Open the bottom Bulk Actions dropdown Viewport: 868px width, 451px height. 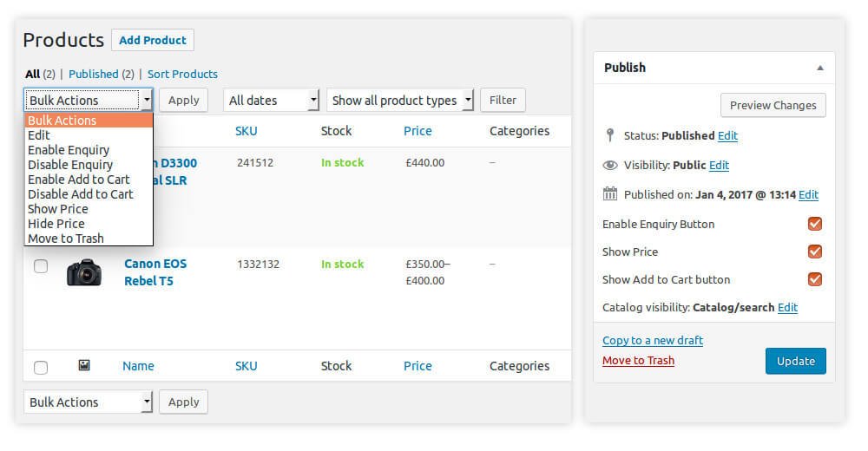point(88,402)
